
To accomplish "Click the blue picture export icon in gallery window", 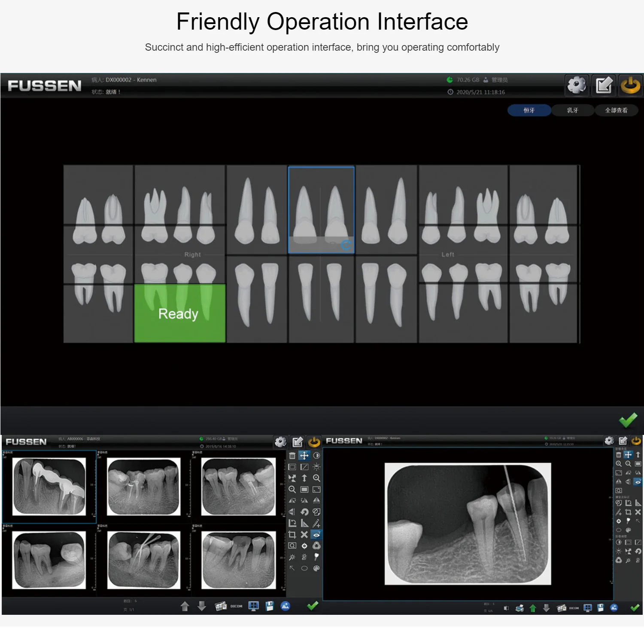I will click(x=286, y=606).
